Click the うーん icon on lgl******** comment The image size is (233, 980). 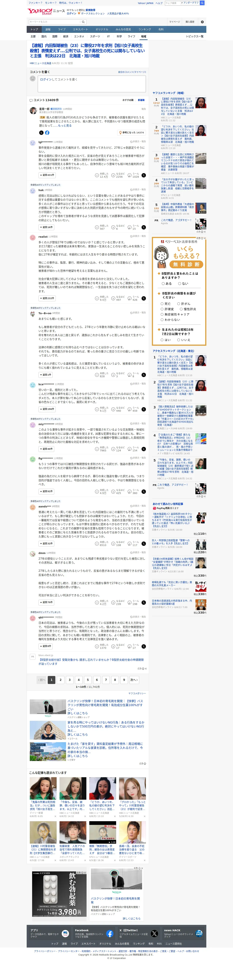click(129, 175)
